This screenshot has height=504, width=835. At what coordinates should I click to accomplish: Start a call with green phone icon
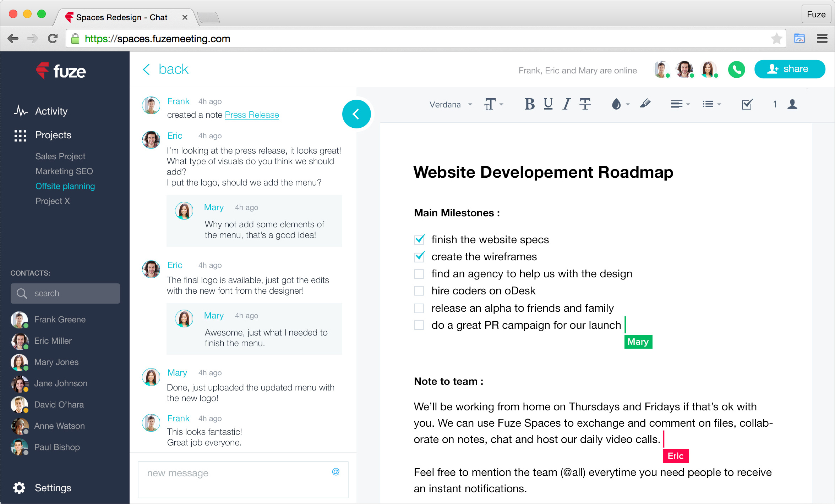(737, 70)
